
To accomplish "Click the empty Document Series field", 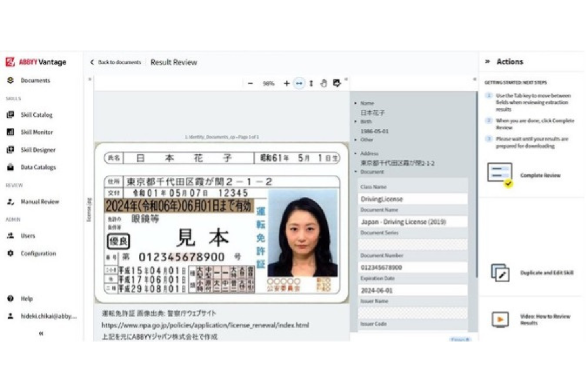I will click(413, 244).
